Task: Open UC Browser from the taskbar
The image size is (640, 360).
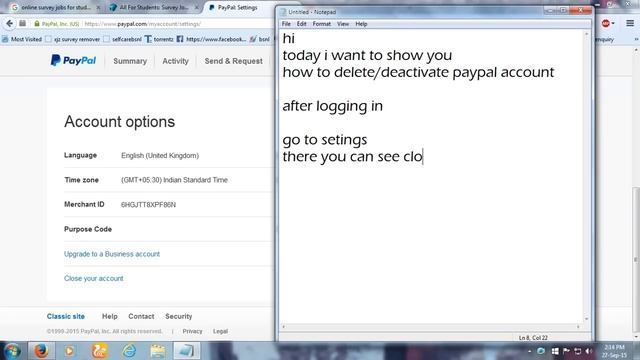Action: point(99,351)
